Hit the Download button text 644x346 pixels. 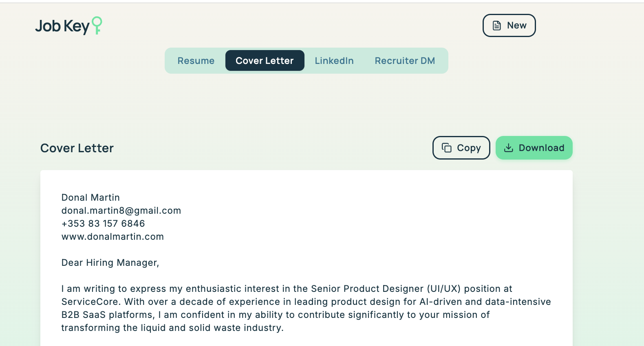pyautogui.click(x=541, y=148)
